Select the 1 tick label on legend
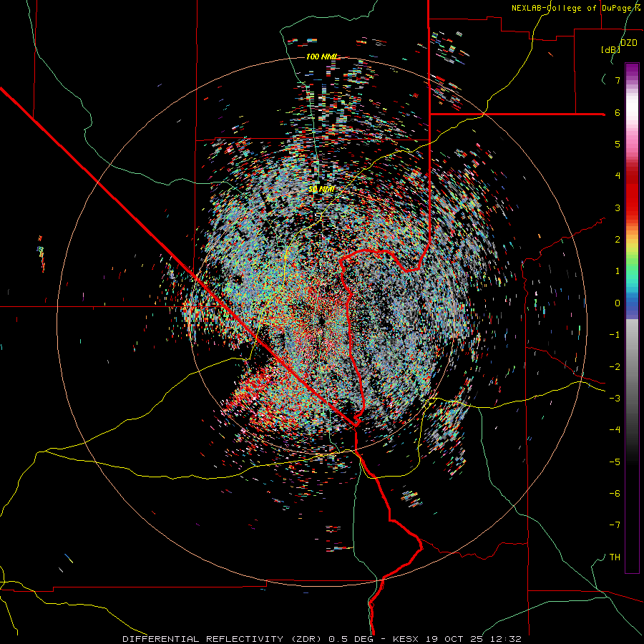The width and height of the screenshot is (644, 644). (x=618, y=271)
